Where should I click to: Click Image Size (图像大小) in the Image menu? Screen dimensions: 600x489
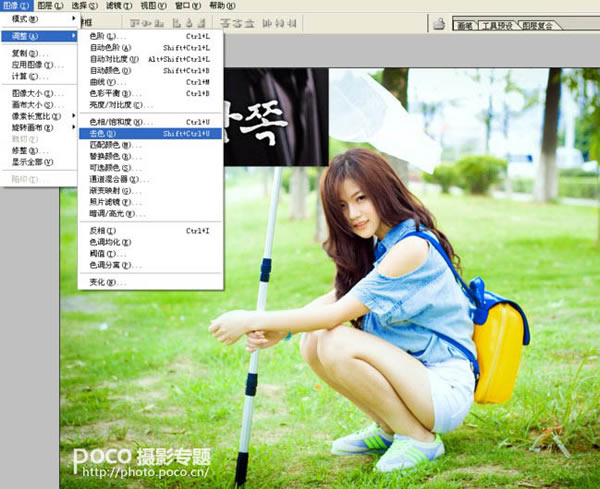click(x=28, y=93)
